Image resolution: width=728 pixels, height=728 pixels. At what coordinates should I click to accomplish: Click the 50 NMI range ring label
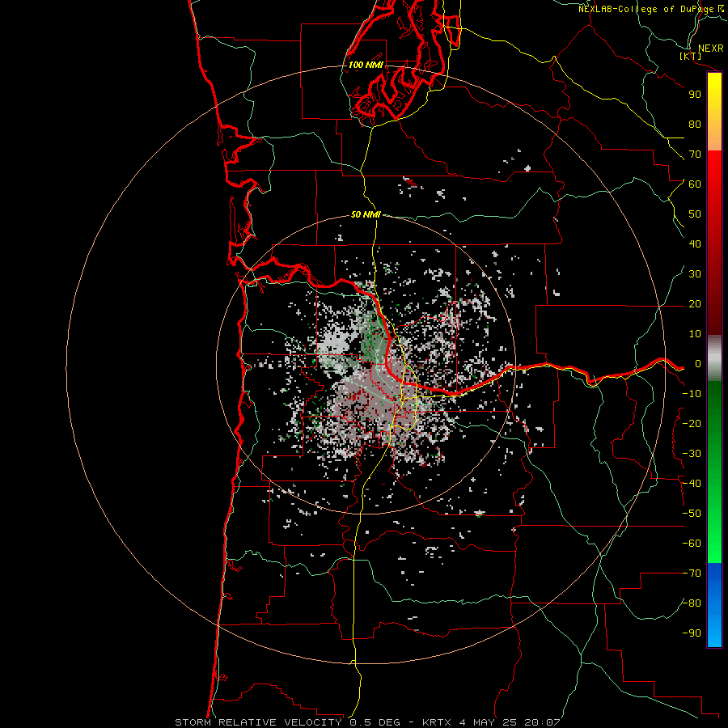pyautogui.click(x=366, y=214)
